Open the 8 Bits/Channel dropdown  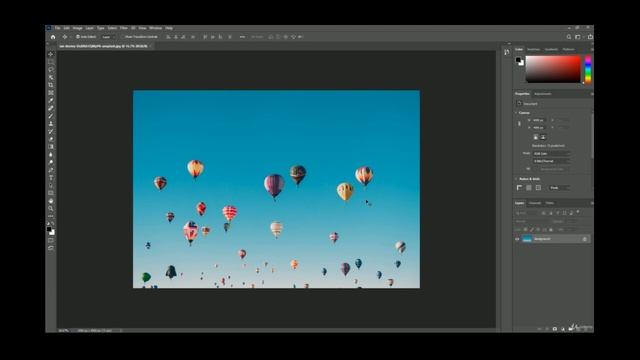(x=551, y=161)
